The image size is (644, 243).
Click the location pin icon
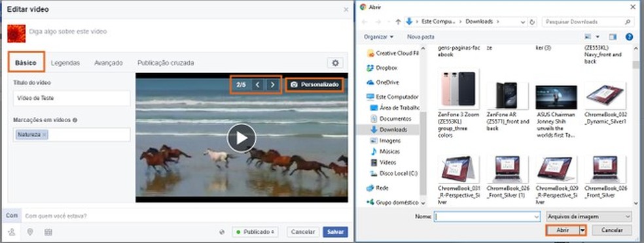[x=30, y=233]
